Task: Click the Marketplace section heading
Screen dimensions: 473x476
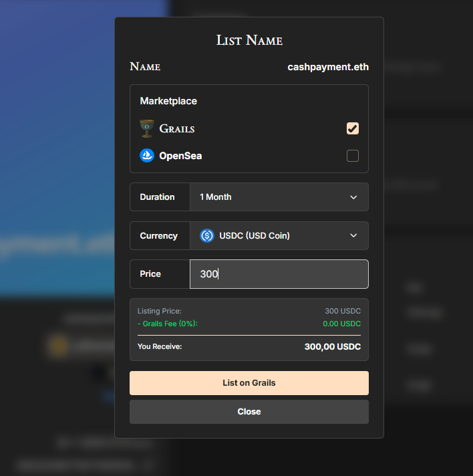Action: point(168,101)
